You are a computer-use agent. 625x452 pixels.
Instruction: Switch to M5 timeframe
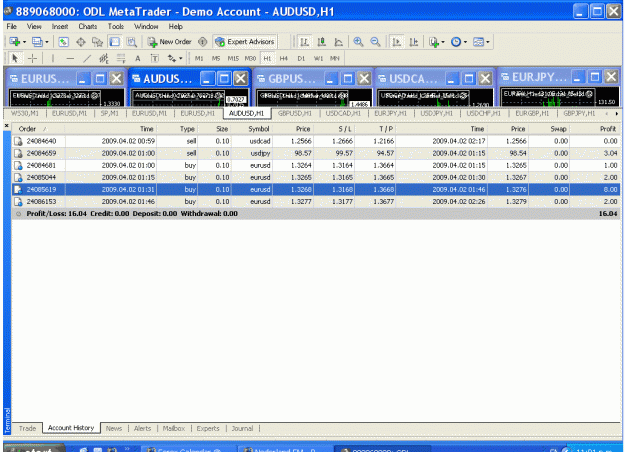point(216,59)
